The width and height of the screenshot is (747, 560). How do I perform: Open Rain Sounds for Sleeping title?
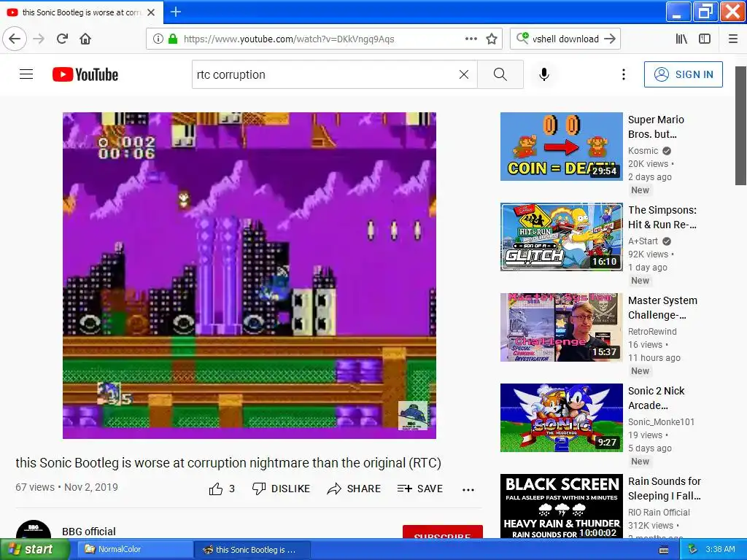(664, 489)
